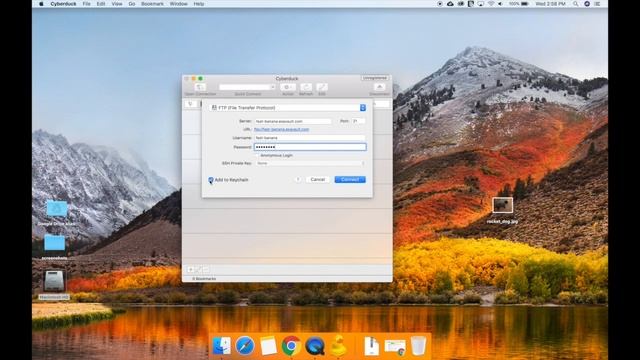This screenshot has height=360, width=640.
Task: Open the minimized Chrome window in Dock
Action: (x=395, y=347)
